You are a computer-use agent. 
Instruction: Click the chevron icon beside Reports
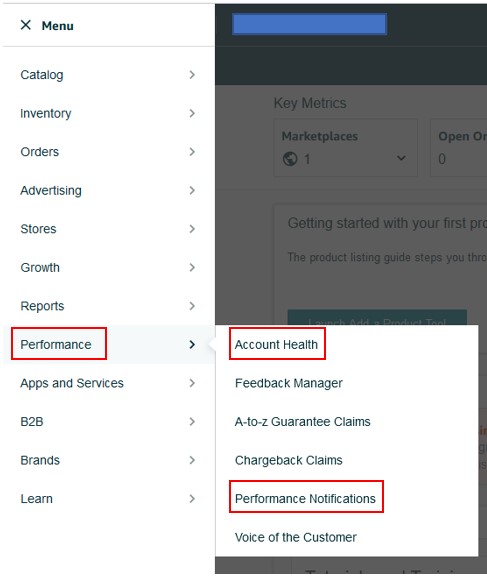192,306
